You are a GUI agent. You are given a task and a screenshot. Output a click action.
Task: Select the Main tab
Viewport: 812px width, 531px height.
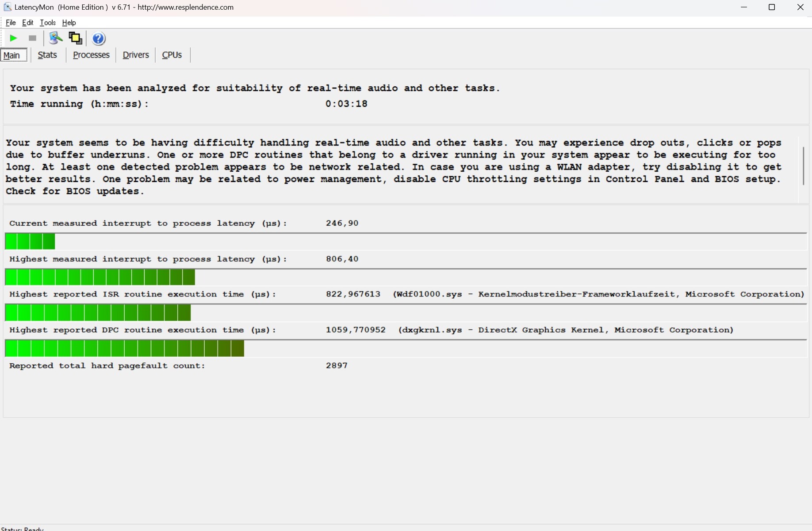tap(12, 55)
